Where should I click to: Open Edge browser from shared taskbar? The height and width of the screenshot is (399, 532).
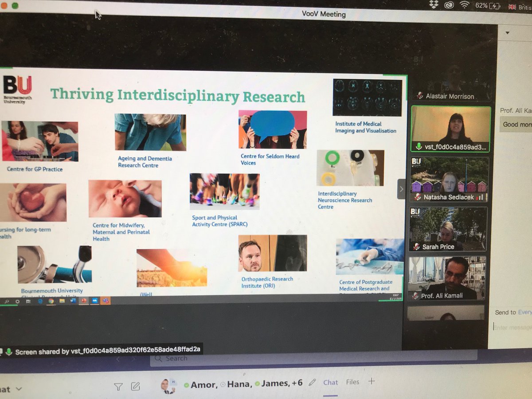point(40,301)
